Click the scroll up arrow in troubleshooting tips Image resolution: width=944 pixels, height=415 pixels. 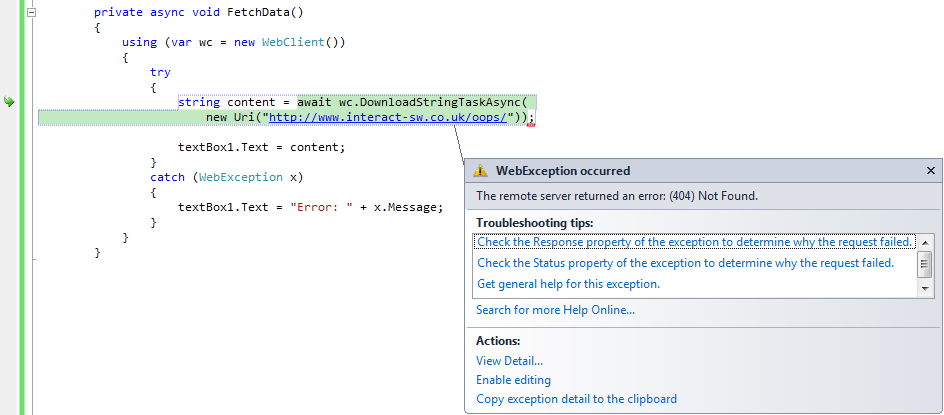[x=925, y=242]
